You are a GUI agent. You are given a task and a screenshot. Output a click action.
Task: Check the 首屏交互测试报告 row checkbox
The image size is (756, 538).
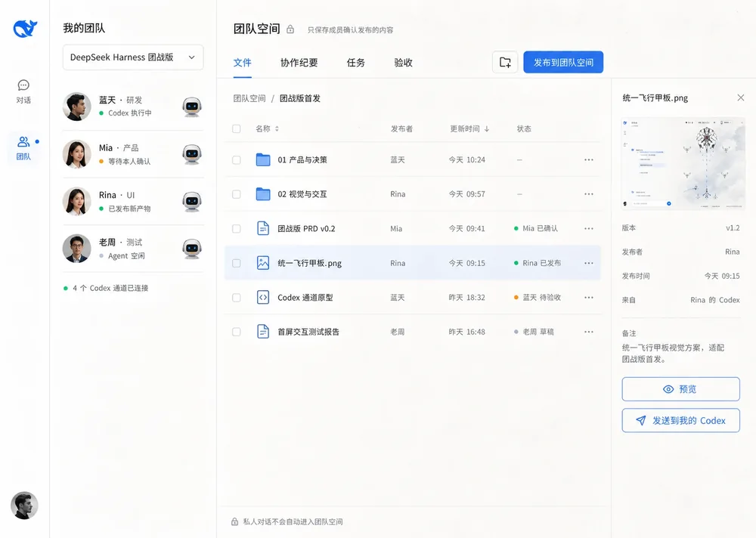point(236,332)
